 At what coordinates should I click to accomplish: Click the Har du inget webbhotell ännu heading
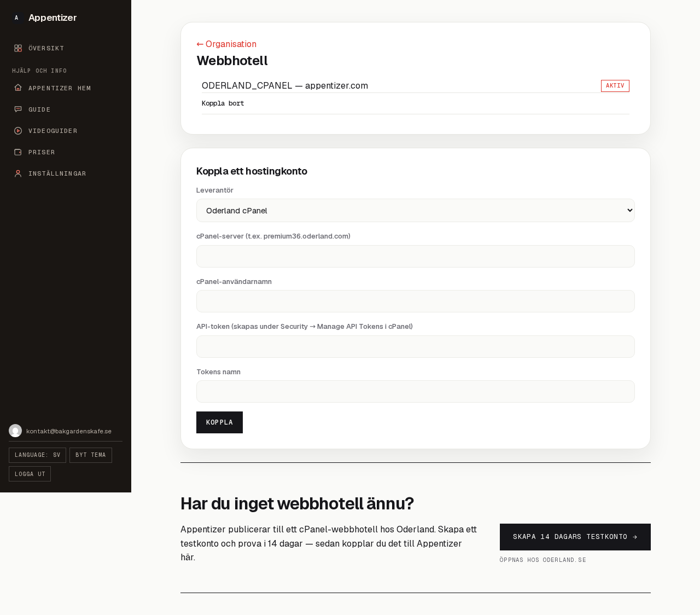coord(297,503)
